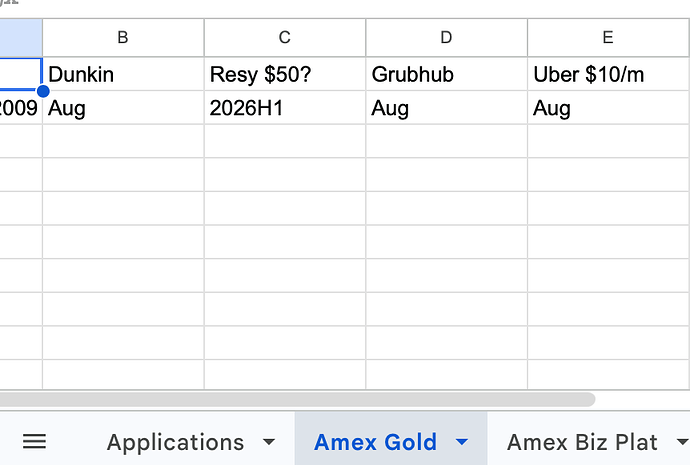This screenshot has height=465, width=690.
Task: Click the horizontal scrollbar thumb
Action: pos(297,399)
